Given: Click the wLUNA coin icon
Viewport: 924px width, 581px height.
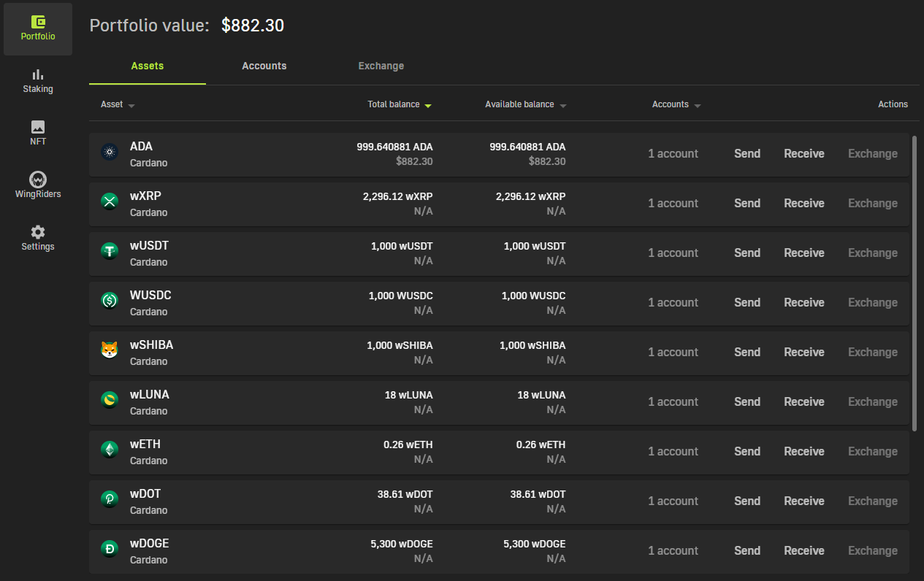Looking at the screenshot, I should point(110,401).
